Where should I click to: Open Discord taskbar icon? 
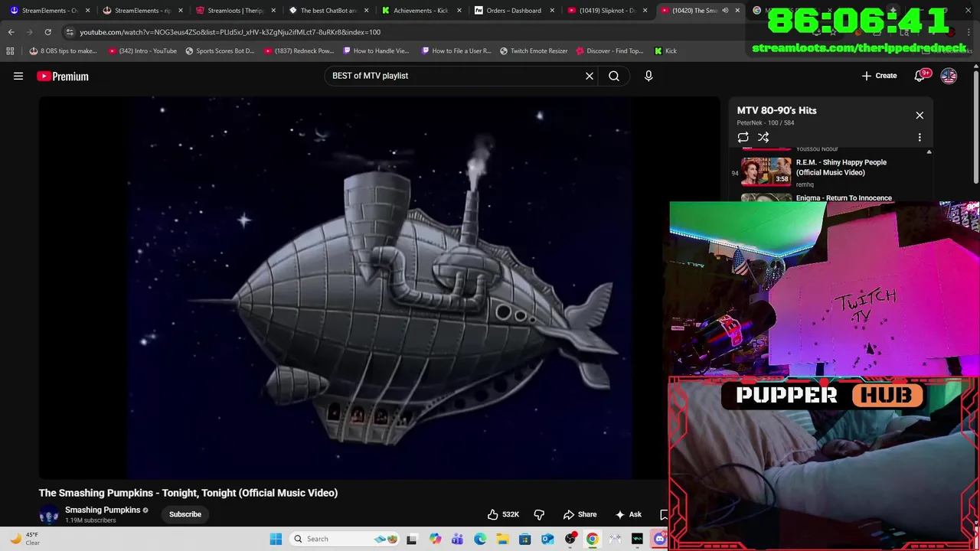click(659, 539)
